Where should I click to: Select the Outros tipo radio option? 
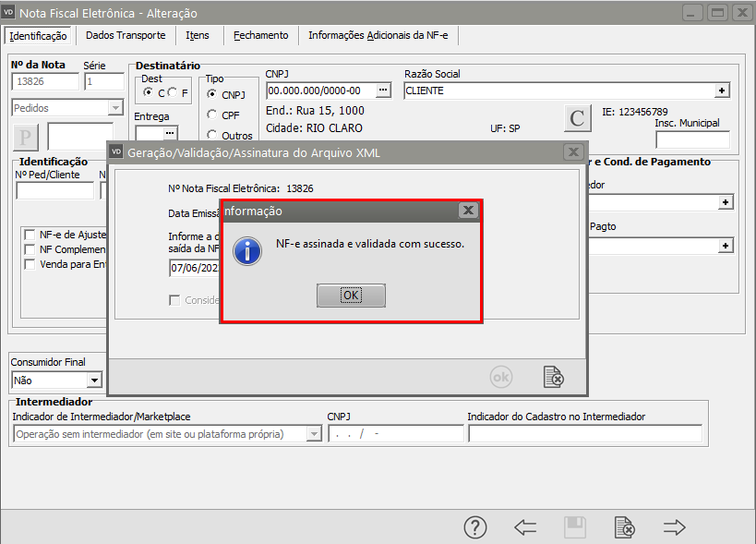click(212, 136)
